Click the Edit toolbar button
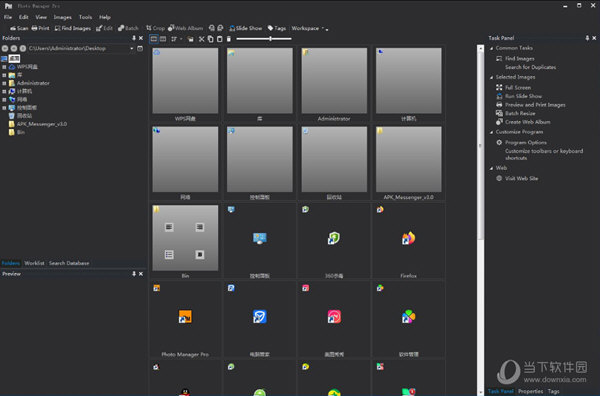Viewport: 600px width, 396px height. (104, 28)
